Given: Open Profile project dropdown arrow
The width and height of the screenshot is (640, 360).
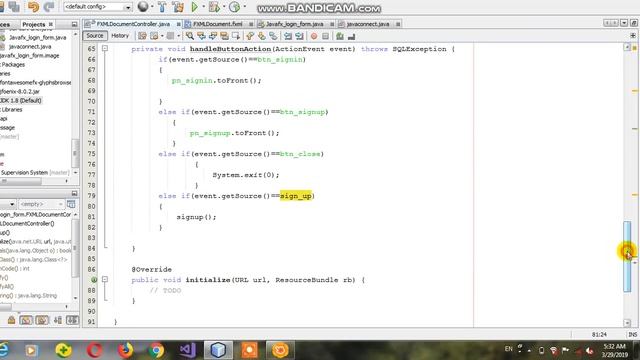Looking at the screenshot, I should (244, 7).
